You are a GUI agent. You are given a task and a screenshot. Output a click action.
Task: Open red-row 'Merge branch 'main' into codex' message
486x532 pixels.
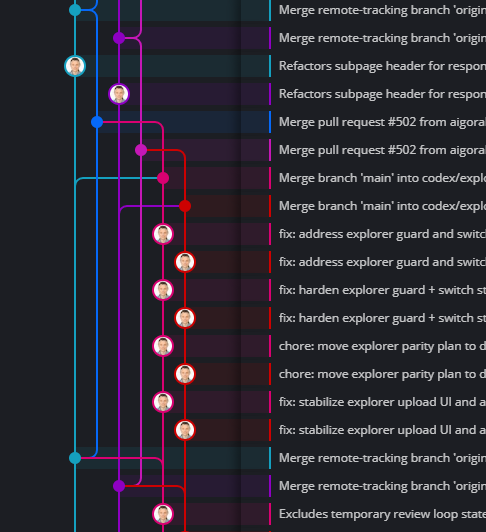382,206
